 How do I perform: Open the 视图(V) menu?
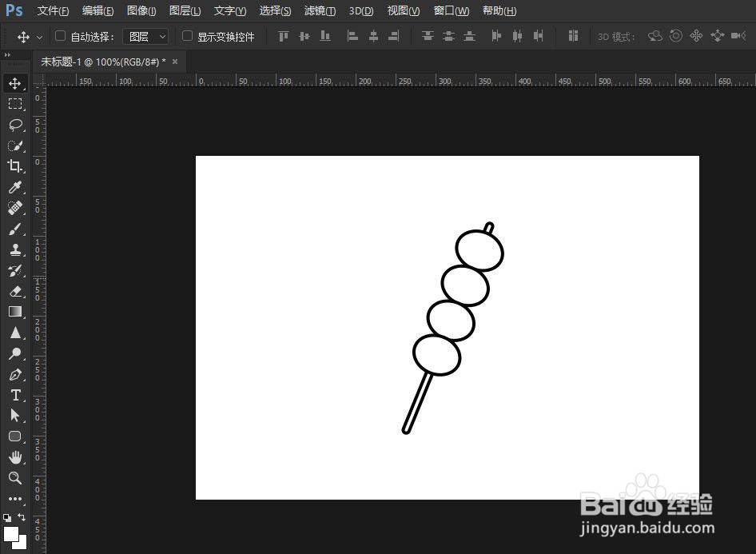pos(404,10)
